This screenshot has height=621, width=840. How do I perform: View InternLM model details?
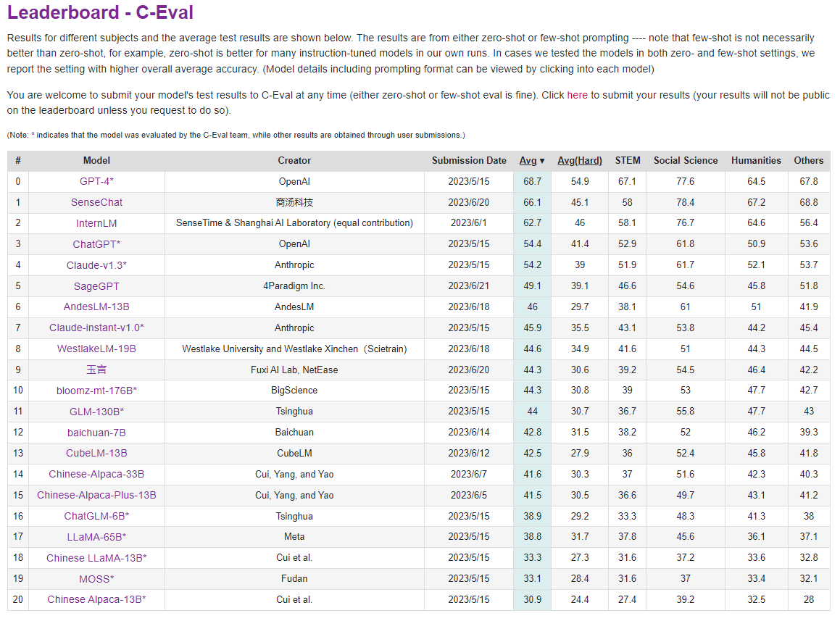point(96,223)
